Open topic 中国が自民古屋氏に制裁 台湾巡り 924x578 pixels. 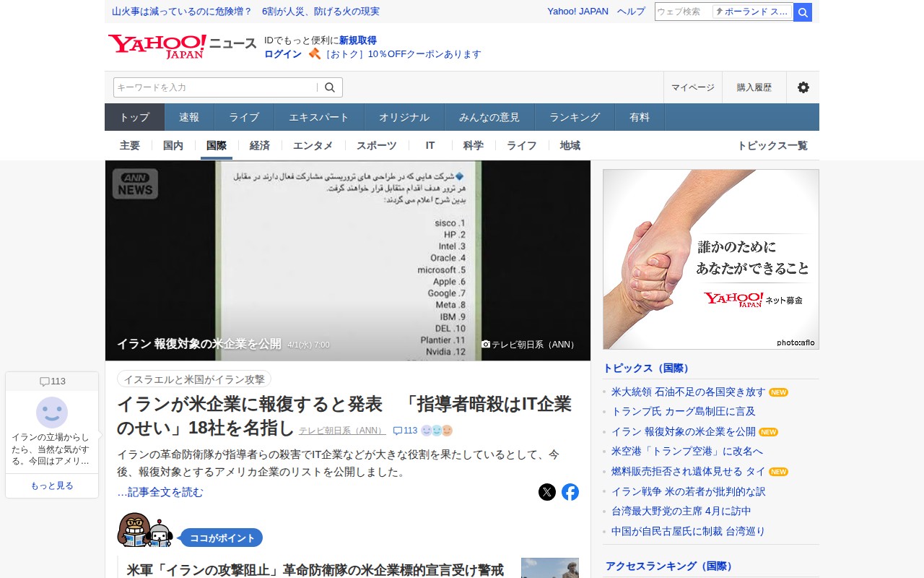[x=689, y=531]
